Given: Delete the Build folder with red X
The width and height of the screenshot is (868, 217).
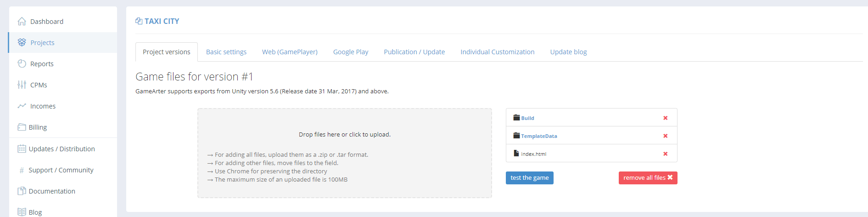Looking at the screenshot, I should pyautogui.click(x=665, y=118).
